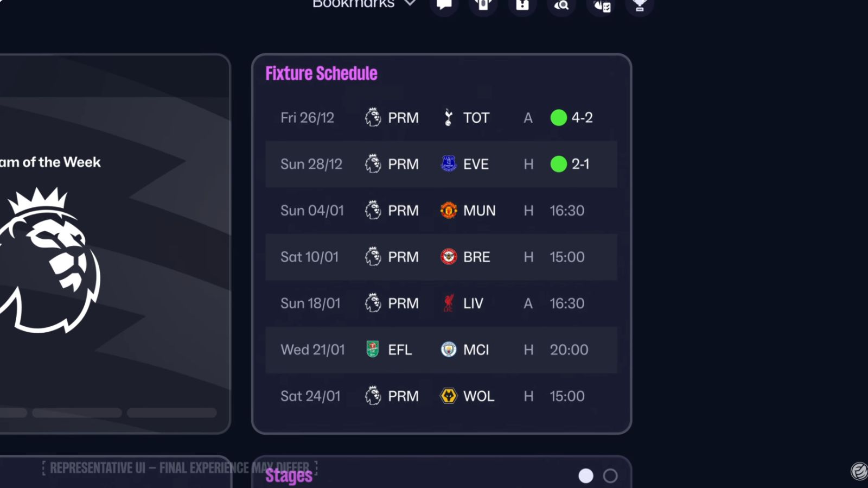Click the Tottenham club crest
The height and width of the screenshot is (488, 868).
coord(449,118)
